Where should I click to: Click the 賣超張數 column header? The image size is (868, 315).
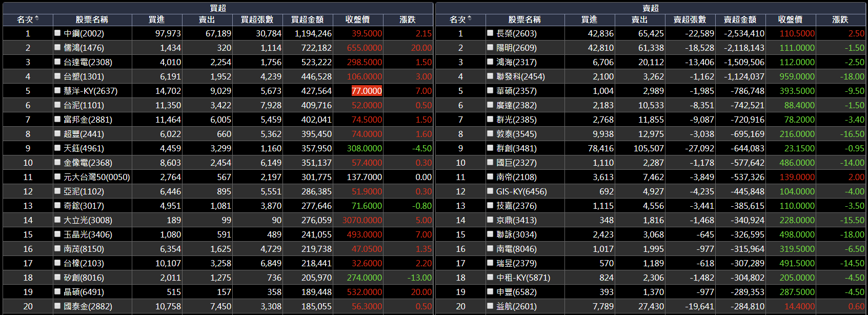690,19
